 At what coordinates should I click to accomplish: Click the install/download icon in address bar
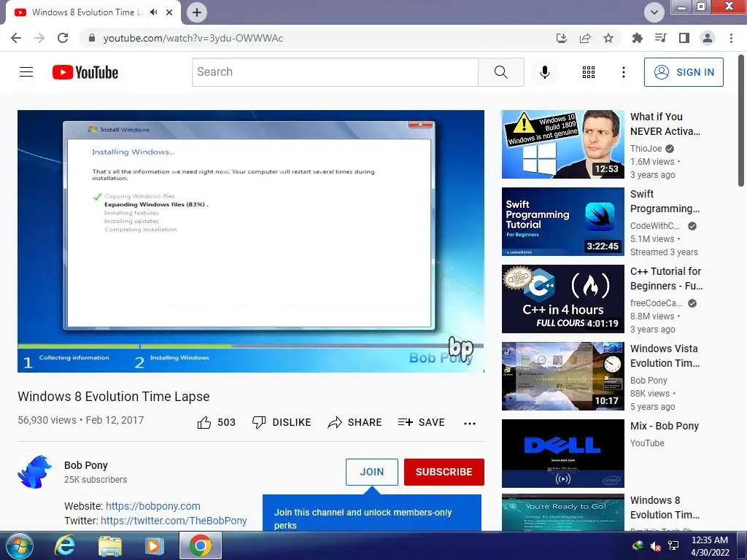pos(562,38)
